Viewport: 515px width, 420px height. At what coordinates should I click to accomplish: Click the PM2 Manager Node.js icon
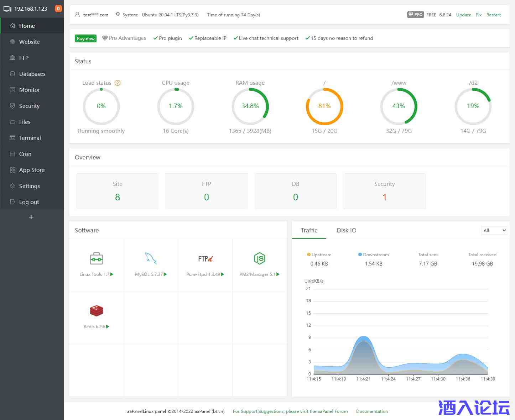point(259,259)
